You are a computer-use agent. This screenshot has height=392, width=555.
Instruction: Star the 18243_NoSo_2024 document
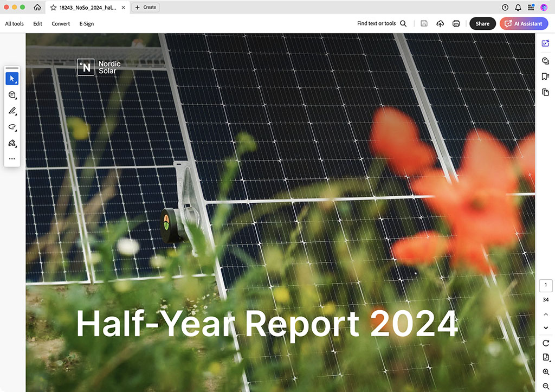[53, 8]
